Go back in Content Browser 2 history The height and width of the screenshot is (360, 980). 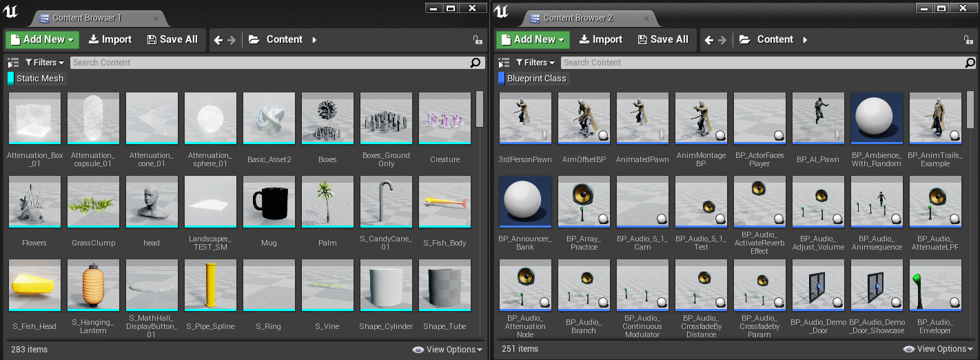(x=709, y=40)
